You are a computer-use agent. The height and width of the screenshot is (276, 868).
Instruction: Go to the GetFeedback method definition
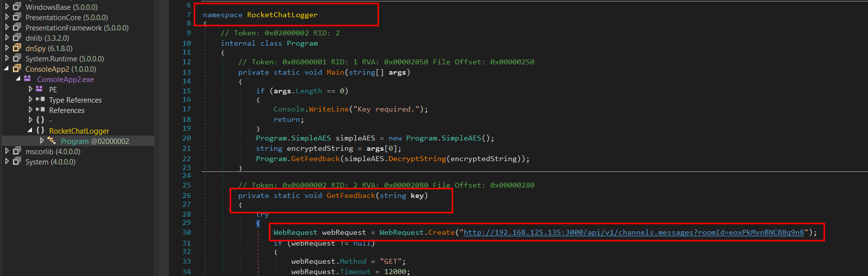[x=351, y=195]
